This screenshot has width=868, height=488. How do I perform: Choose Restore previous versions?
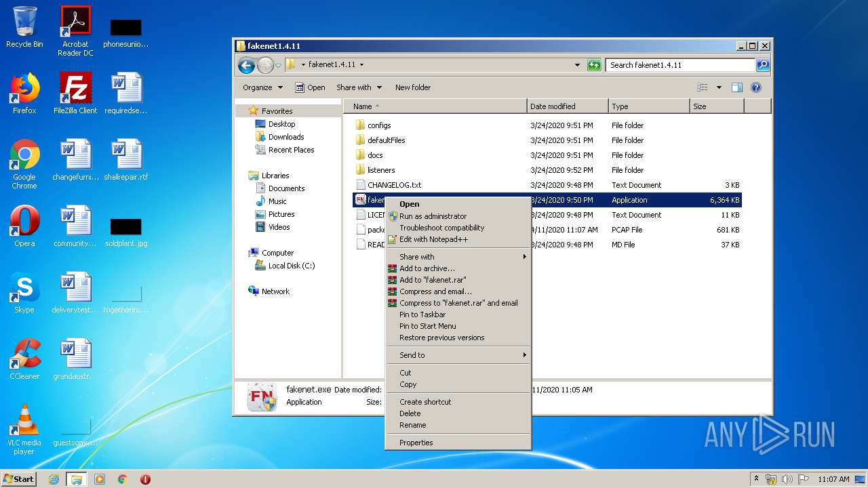pos(458,338)
